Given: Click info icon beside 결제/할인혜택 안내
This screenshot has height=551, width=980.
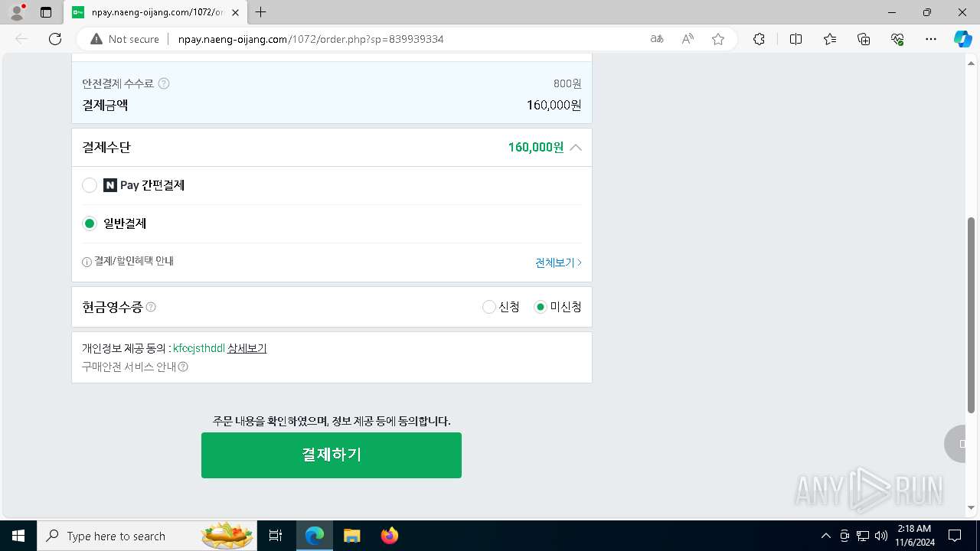Looking at the screenshot, I should coord(87,262).
